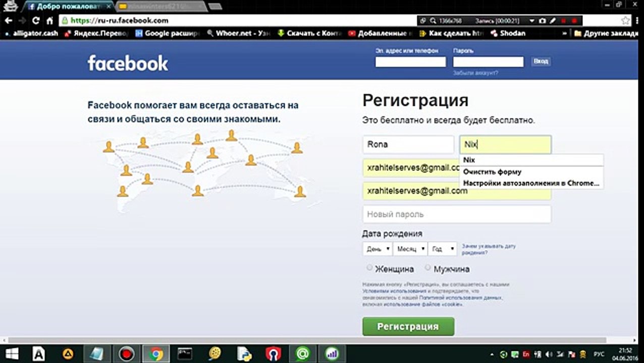Click the browser address bar

pos(237,21)
